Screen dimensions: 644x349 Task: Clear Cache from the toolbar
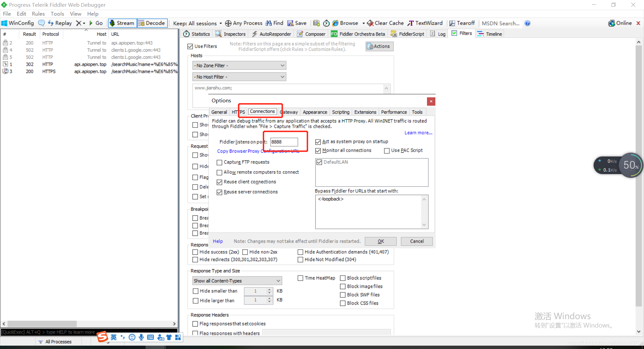pyautogui.click(x=385, y=23)
